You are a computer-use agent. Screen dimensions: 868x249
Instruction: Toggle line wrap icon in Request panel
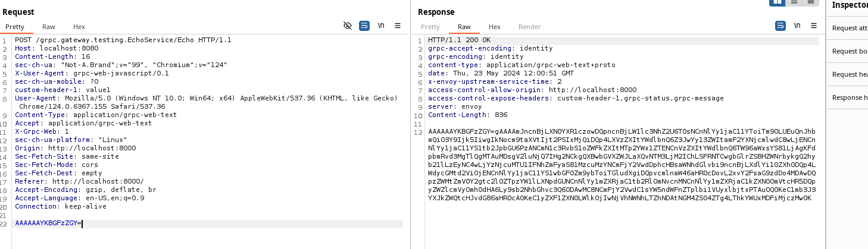tap(364, 26)
